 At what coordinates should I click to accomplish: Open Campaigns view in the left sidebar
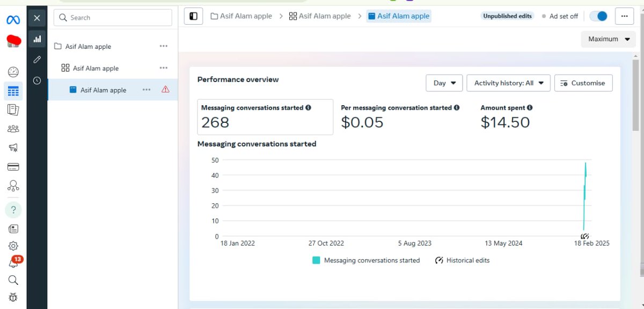pyautogui.click(x=13, y=91)
